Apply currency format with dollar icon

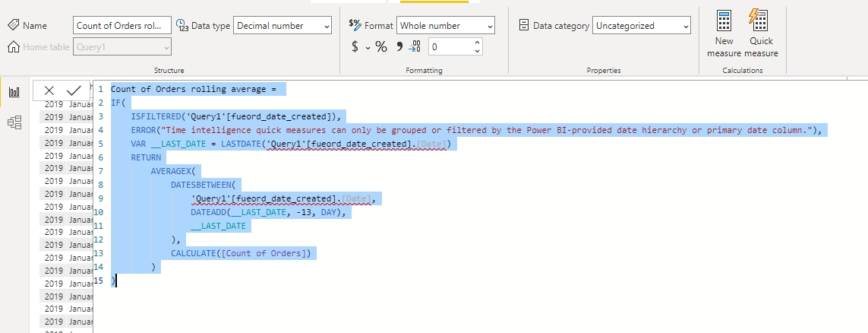355,47
